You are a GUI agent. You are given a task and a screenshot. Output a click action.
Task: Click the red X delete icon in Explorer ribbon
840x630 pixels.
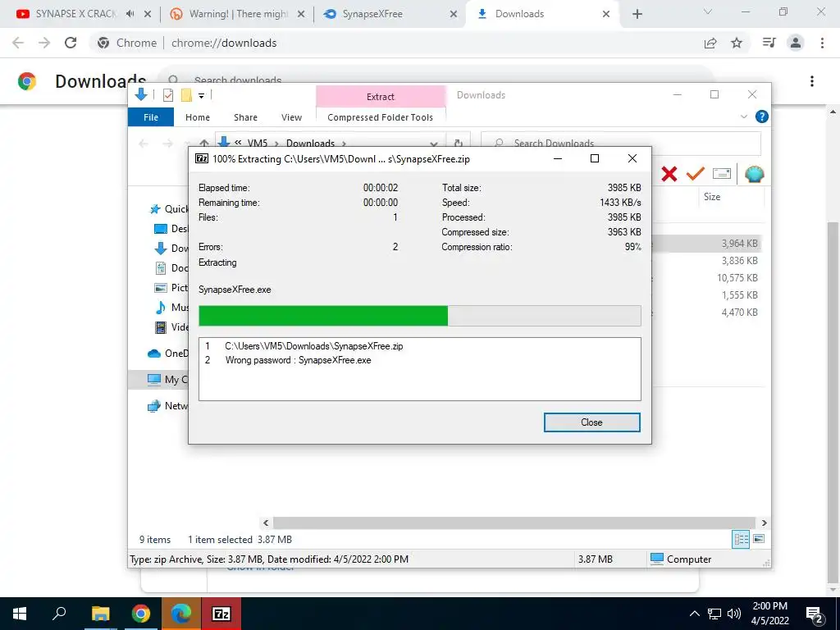pos(669,174)
